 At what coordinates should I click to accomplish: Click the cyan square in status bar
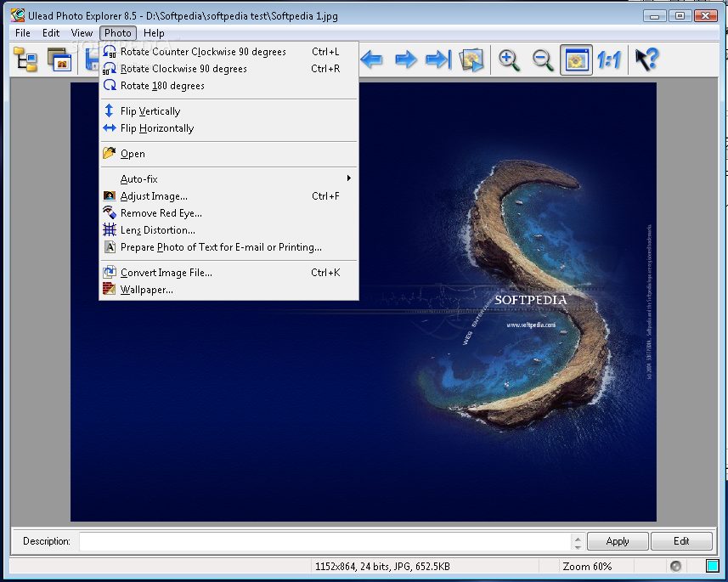tap(712, 566)
